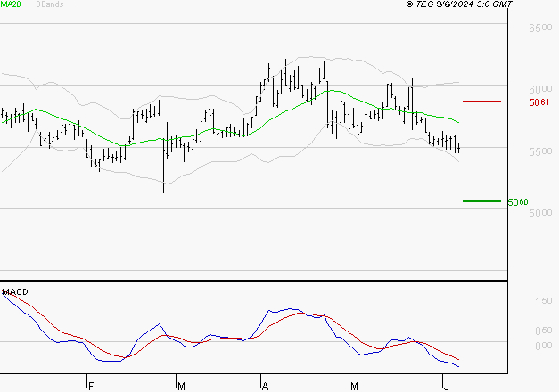Viewport: 559px width, 392px height.
Task: Click the MACD 150 axis label
Action: pyautogui.click(x=544, y=301)
